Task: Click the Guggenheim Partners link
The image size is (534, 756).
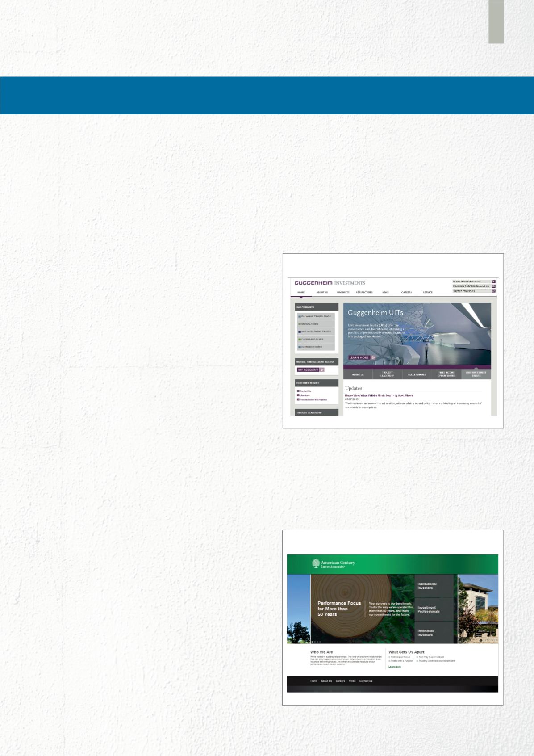Action: pos(467,281)
